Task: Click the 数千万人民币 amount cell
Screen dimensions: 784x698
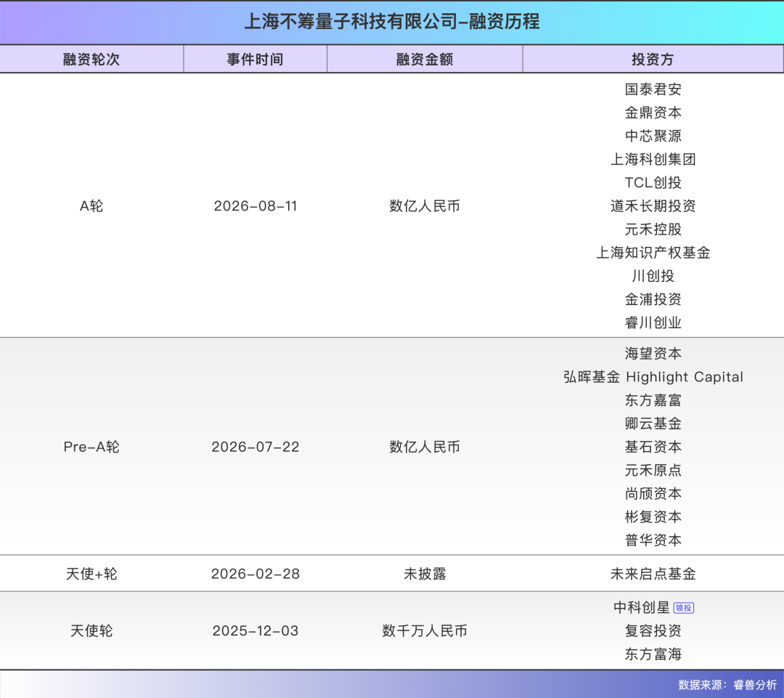Action: click(425, 630)
